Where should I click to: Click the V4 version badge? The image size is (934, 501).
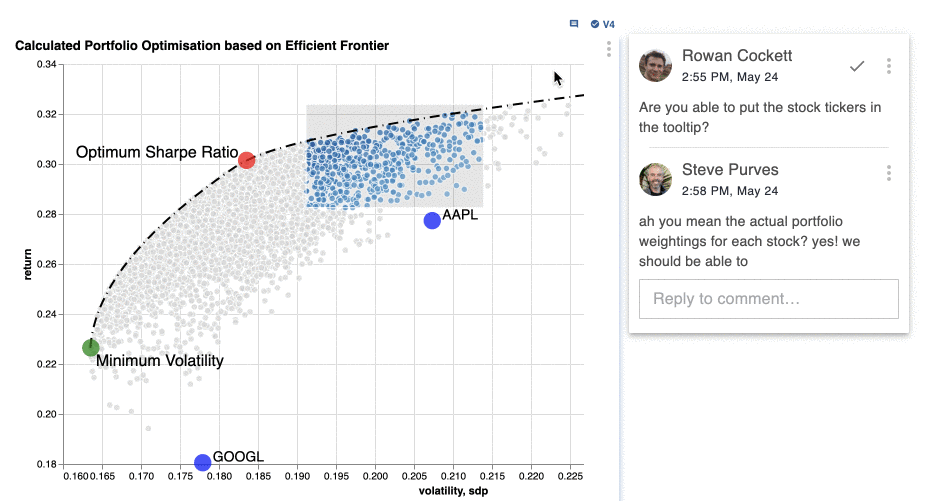pos(602,23)
